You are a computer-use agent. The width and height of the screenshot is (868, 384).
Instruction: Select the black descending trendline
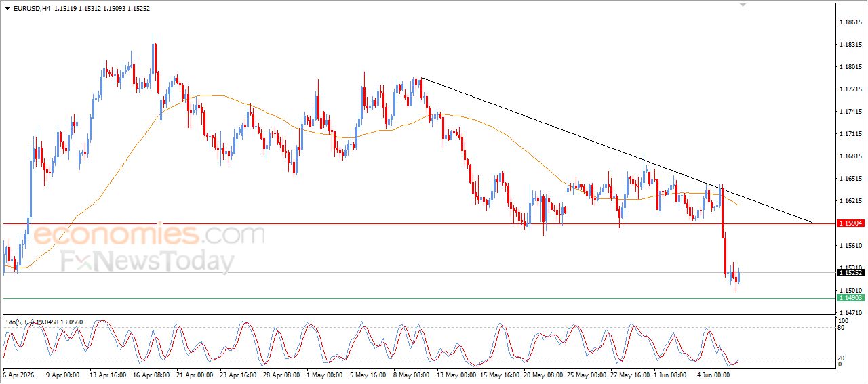pyautogui.click(x=616, y=150)
